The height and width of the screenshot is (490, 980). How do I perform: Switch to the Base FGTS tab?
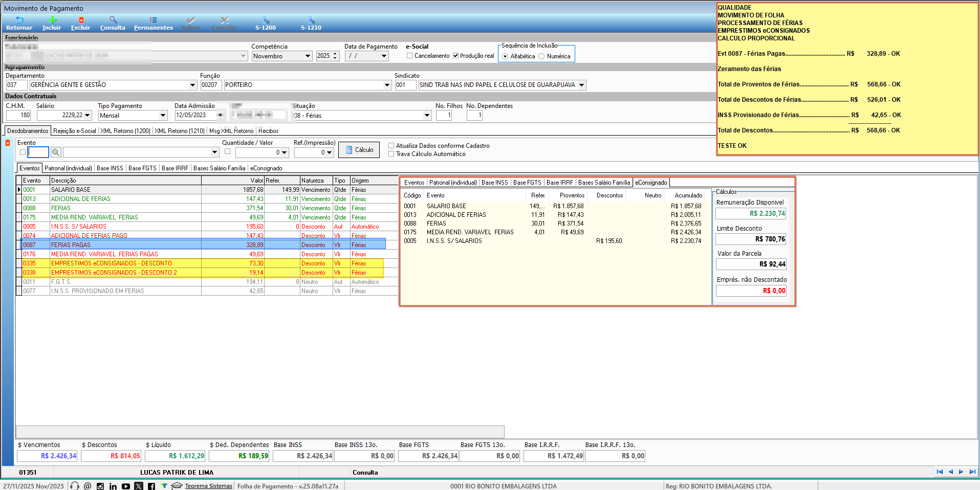[142, 168]
